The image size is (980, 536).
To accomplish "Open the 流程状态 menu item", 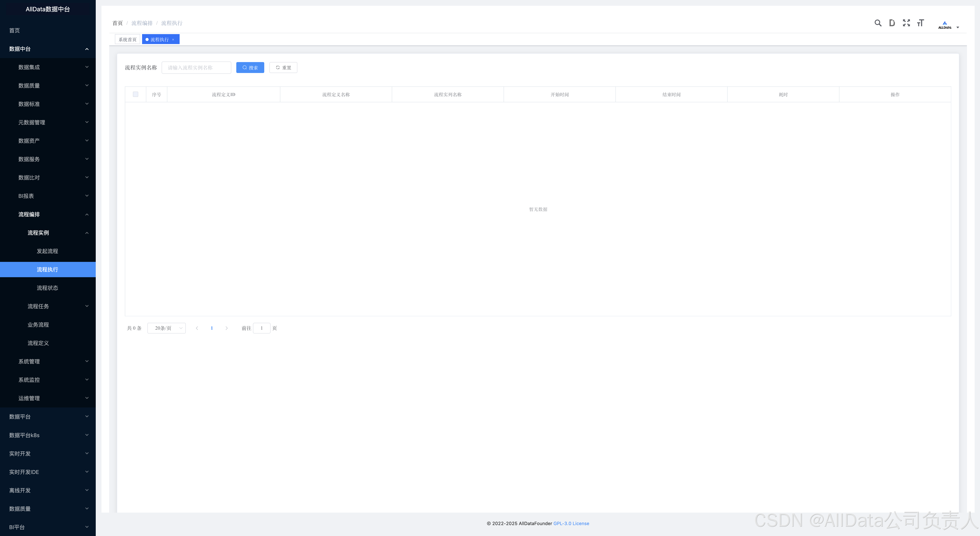I will point(47,288).
